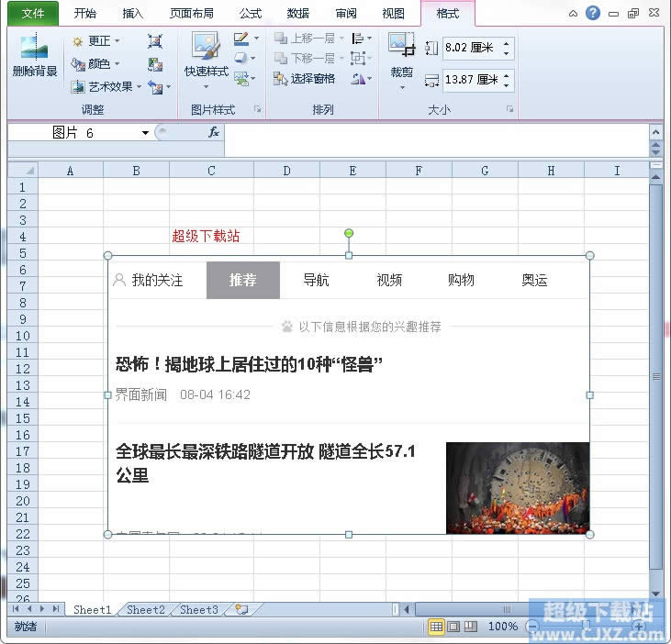Screen dimensions: 671x644
Task: Go to last sheet navigation arrow
Action: coord(56,609)
